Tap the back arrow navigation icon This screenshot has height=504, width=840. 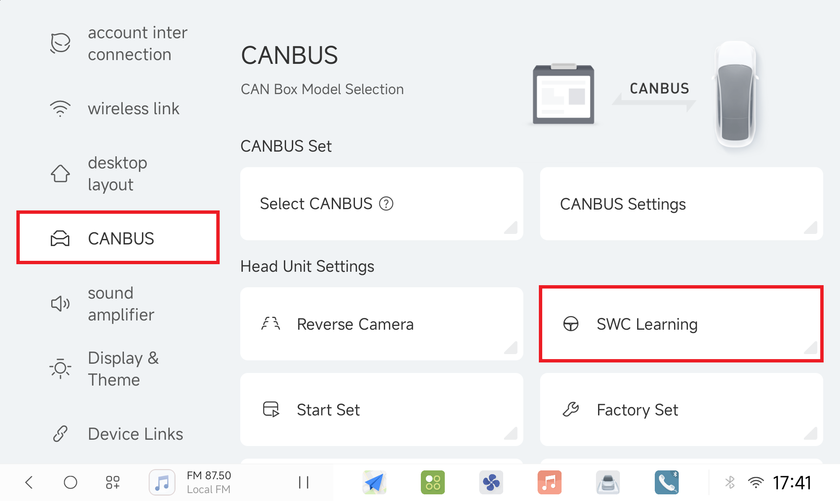pos(29,483)
